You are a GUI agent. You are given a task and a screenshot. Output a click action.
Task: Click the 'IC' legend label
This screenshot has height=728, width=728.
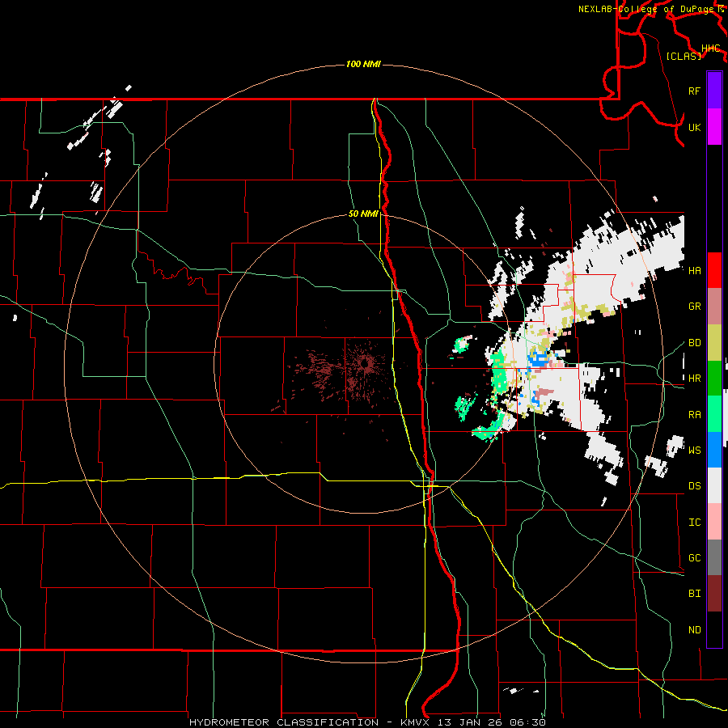tap(694, 522)
